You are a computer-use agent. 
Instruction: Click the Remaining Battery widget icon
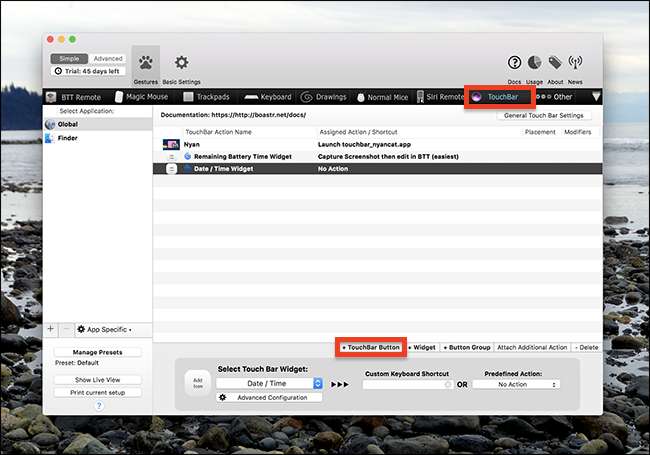[188, 156]
